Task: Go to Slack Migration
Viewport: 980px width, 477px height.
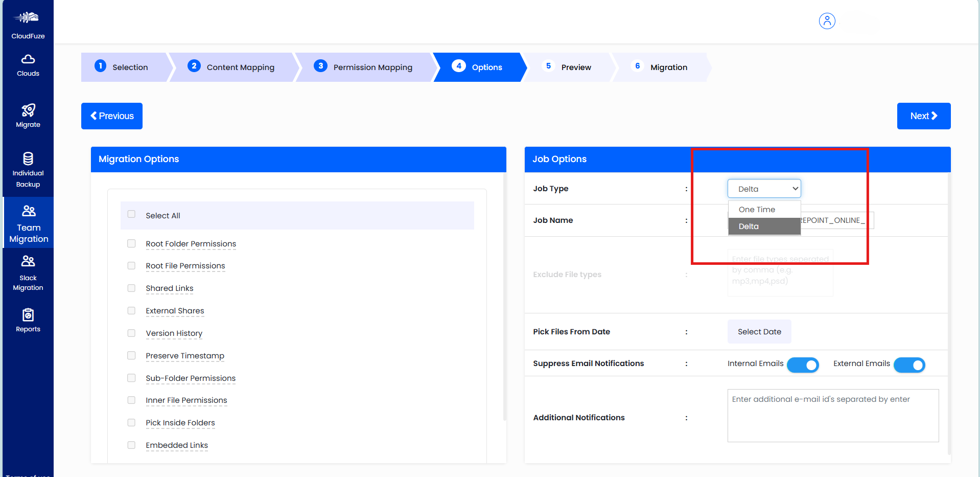Action: [x=28, y=273]
